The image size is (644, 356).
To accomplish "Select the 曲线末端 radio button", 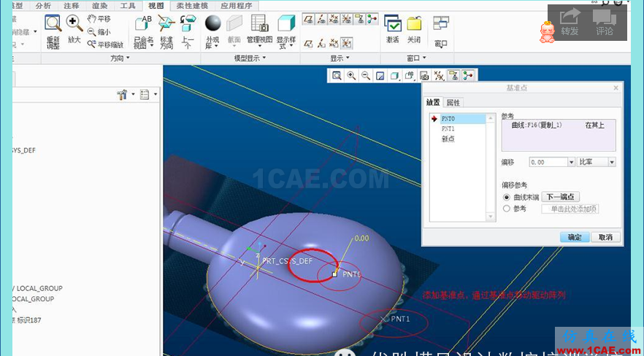I will point(507,197).
